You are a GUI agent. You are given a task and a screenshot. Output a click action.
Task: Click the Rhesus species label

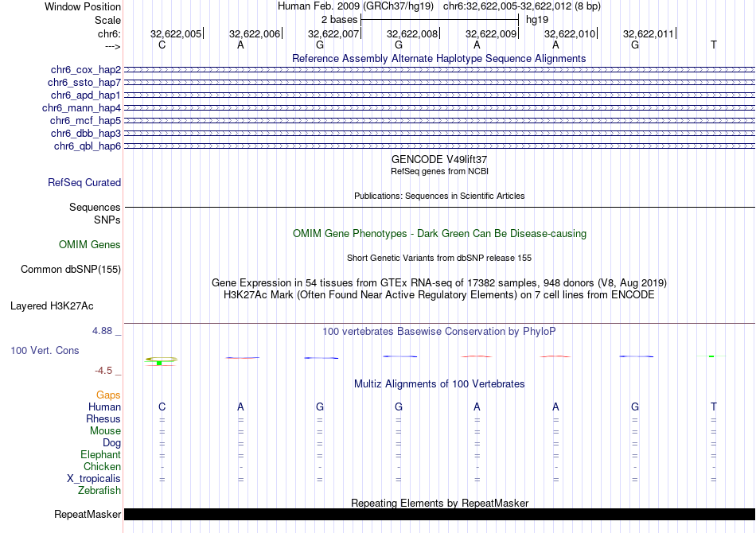click(103, 419)
